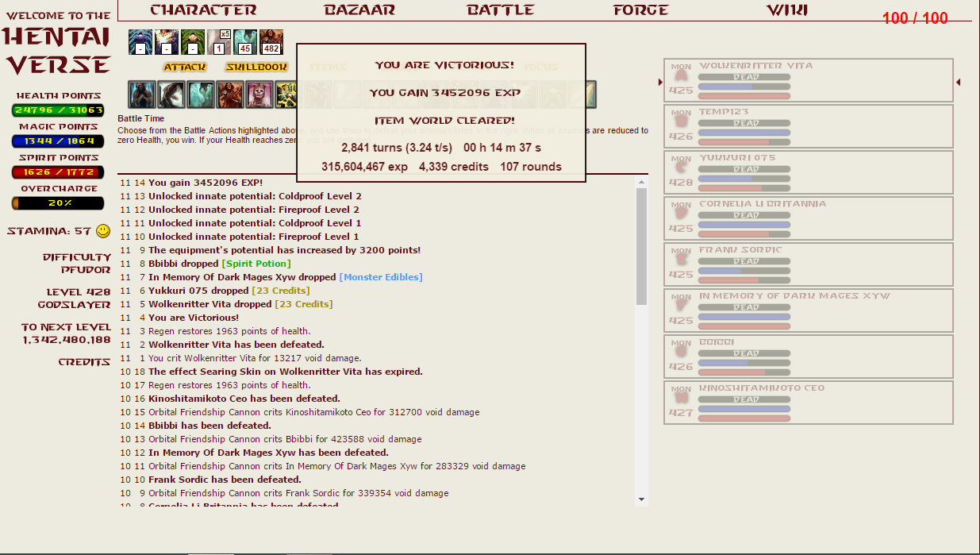Use the red bearded warrior quickbar skill
The image size is (980, 555).
pyautogui.click(x=230, y=94)
